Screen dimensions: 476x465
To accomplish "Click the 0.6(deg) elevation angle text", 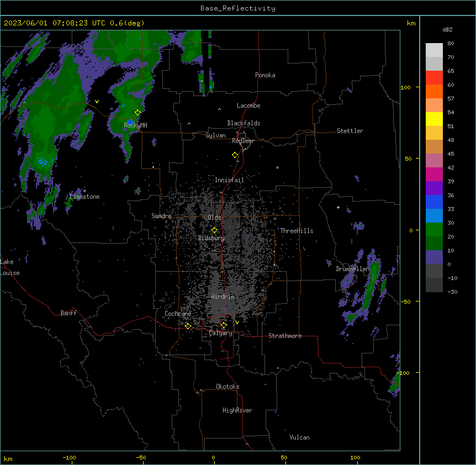I will point(127,23).
